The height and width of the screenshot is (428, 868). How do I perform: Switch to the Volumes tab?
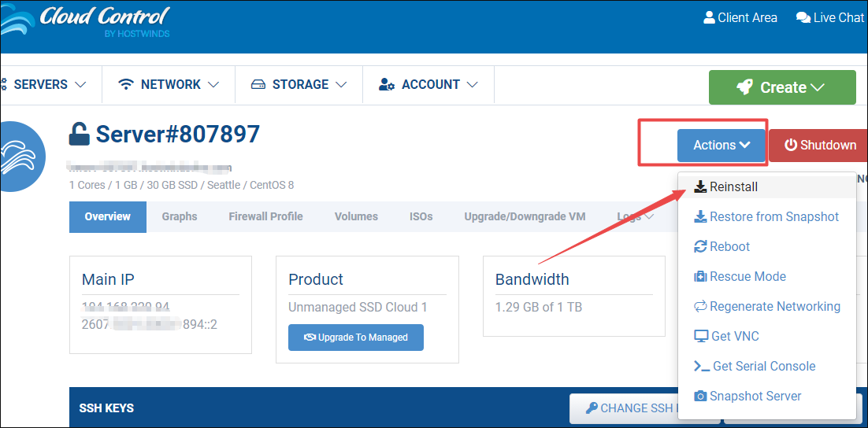tap(356, 217)
